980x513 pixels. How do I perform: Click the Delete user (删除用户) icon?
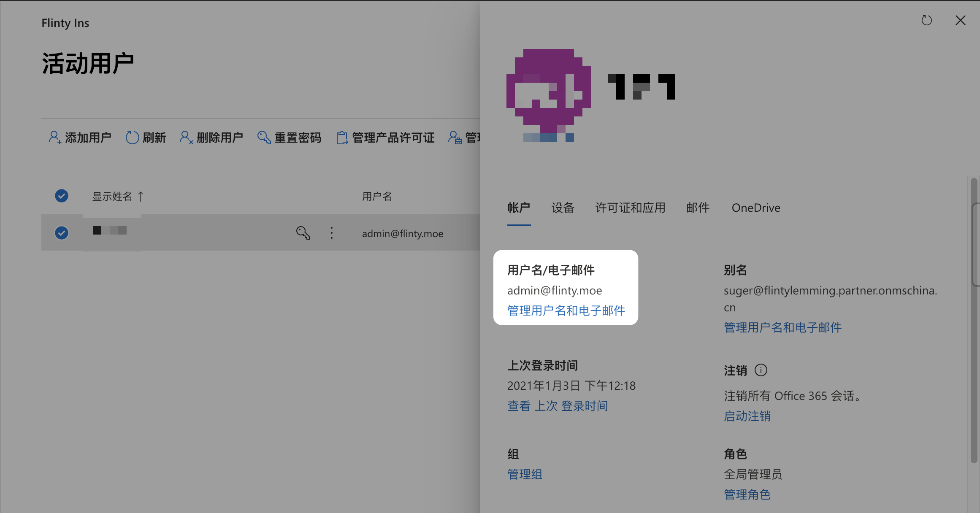click(186, 138)
